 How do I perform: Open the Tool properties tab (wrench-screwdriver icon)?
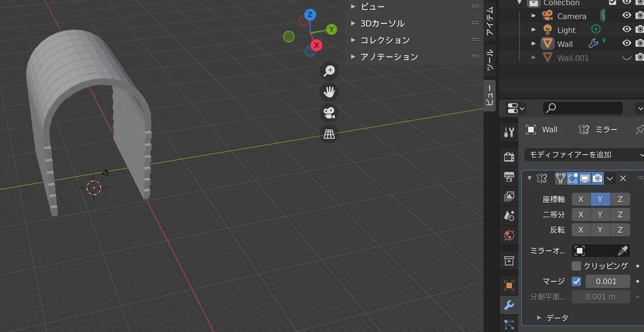pyautogui.click(x=509, y=132)
